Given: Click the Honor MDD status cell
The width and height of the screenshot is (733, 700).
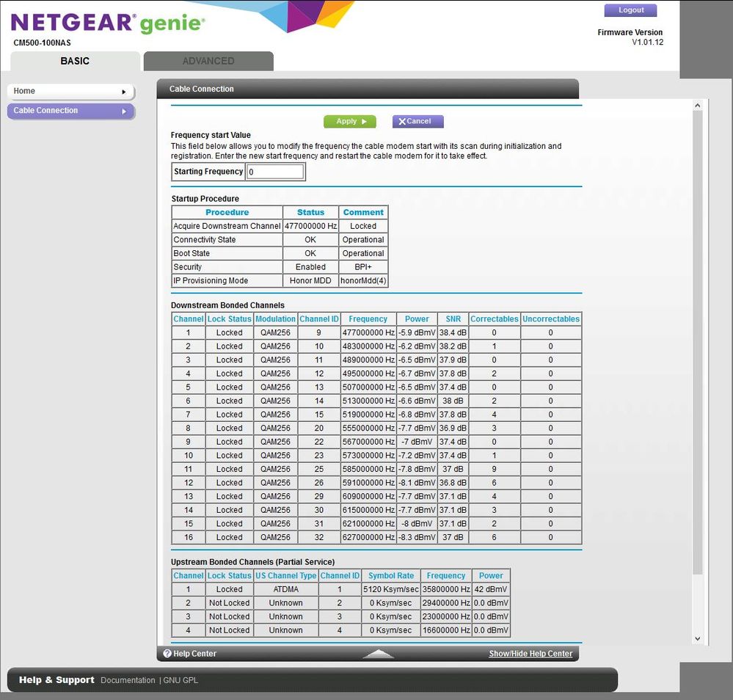Looking at the screenshot, I should tap(310, 280).
